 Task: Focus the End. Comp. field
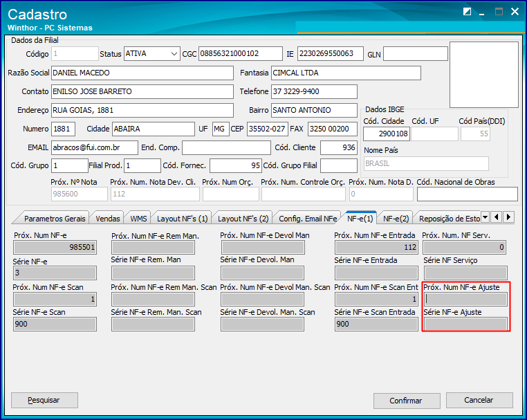click(x=226, y=147)
